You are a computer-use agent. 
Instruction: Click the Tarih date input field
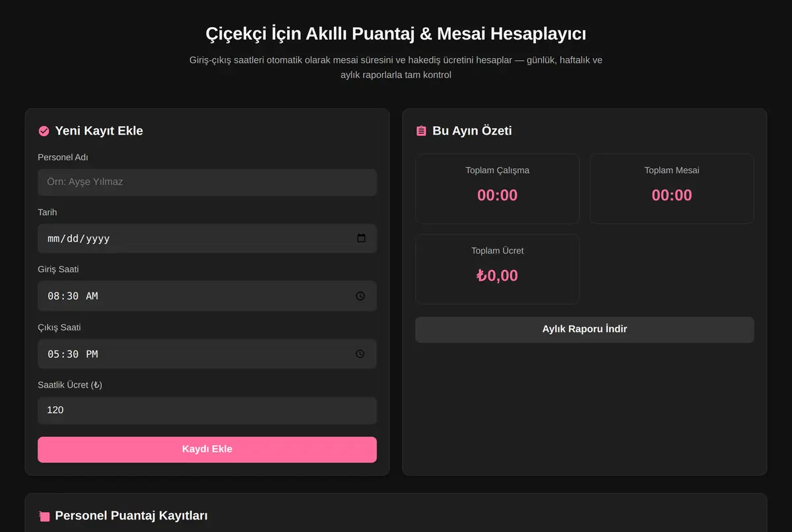207,238
